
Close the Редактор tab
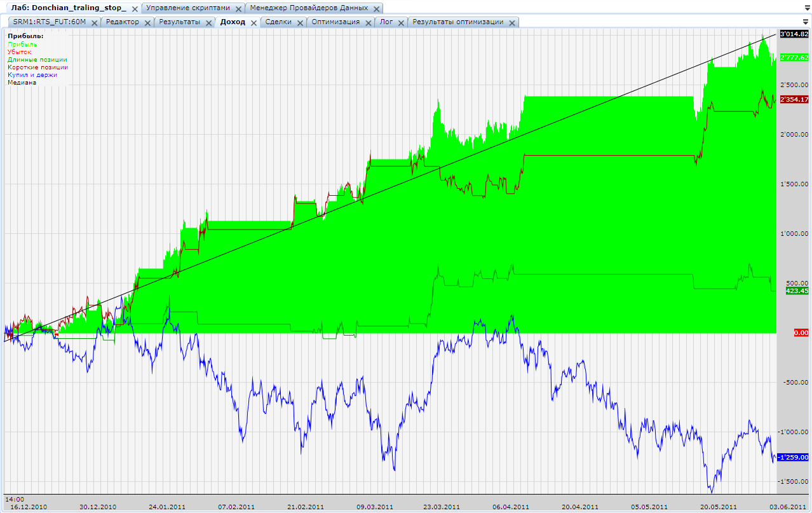coord(147,22)
